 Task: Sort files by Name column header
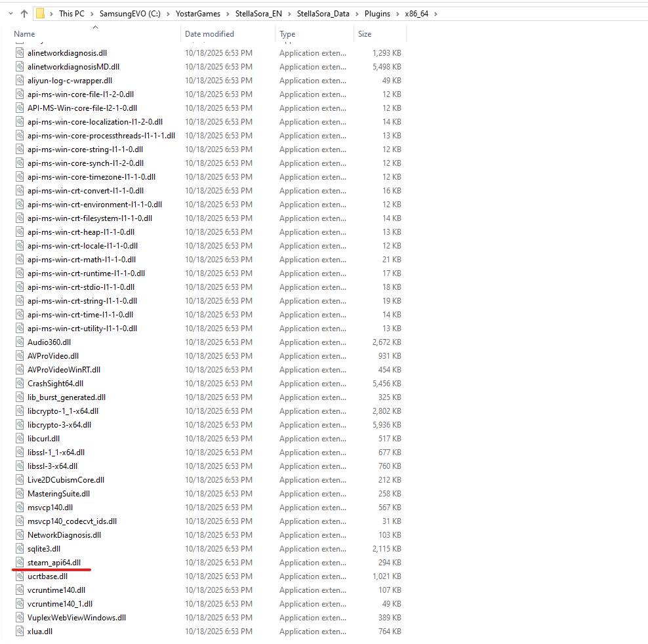pyautogui.click(x=24, y=34)
